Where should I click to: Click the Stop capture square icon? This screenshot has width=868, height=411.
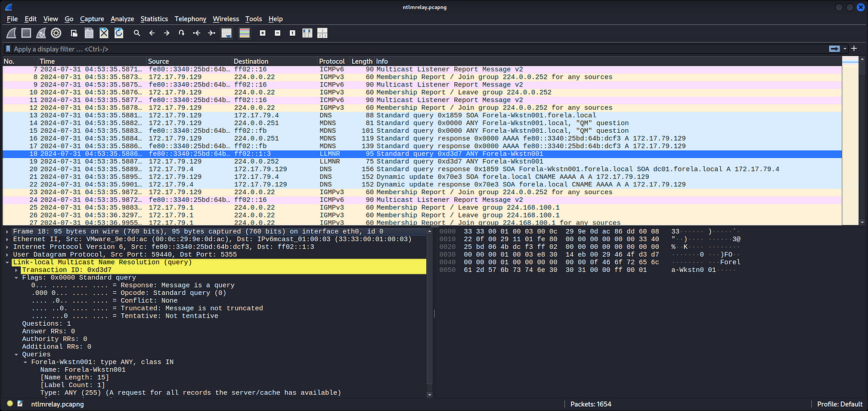pos(26,33)
